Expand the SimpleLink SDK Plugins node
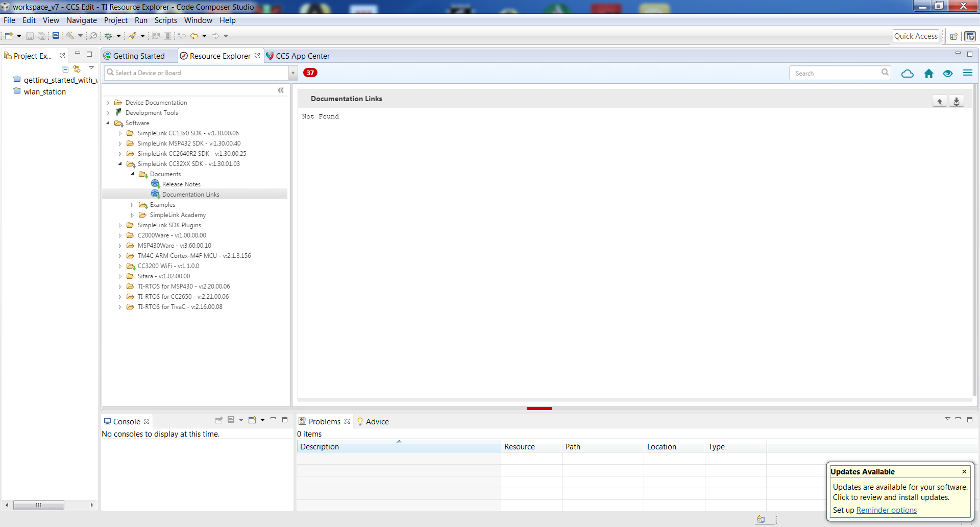Screen dimensions: 980x527 (x=120, y=225)
